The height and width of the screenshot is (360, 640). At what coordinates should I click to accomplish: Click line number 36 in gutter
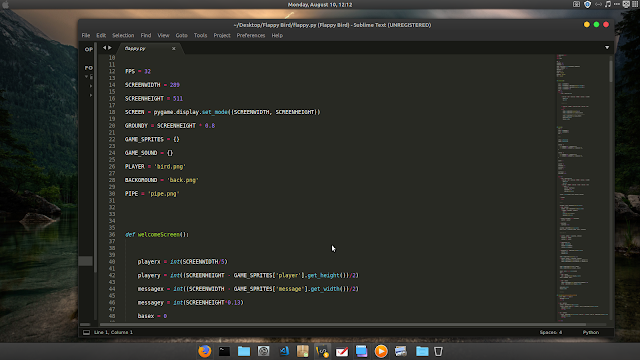point(112,235)
